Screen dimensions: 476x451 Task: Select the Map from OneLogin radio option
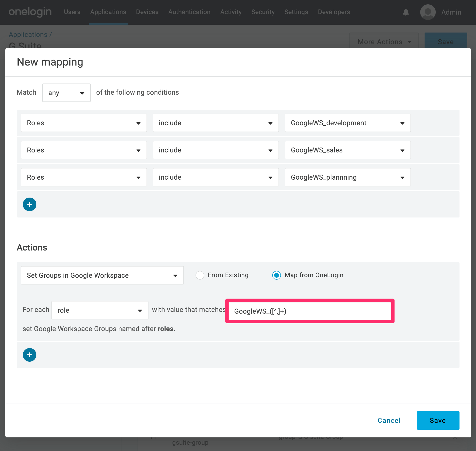277,275
